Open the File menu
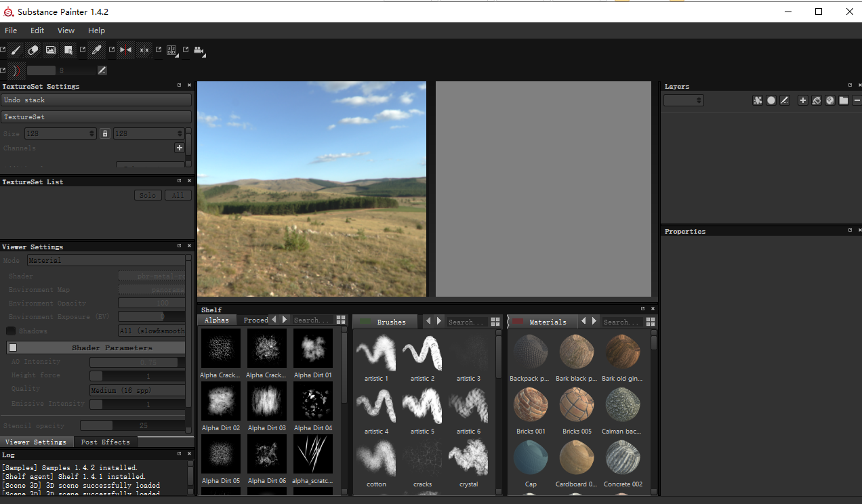Viewport: 862px width, 504px height. coord(11,30)
